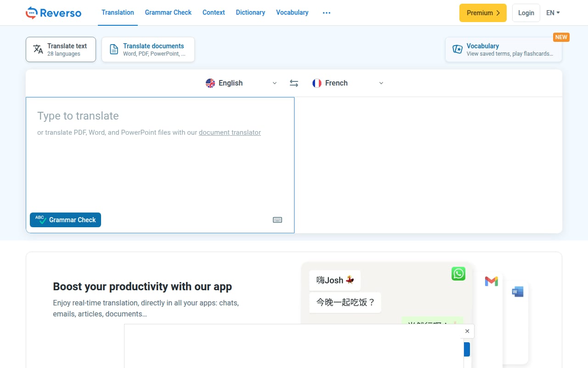Navigate to the Vocabulary tab in the header
The width and height of the screenshot is (588, 368).
pyautogui.click(x=292, y=12)
